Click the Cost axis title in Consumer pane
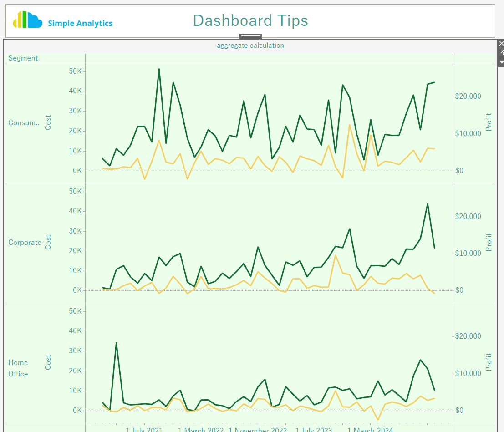 (x=48, y=122)
